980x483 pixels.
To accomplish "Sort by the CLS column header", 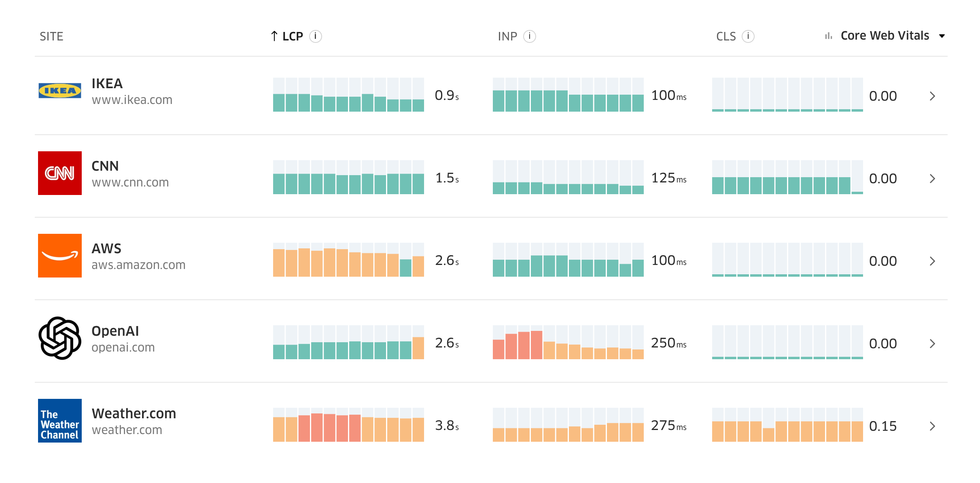I will (x=726, y=36).
